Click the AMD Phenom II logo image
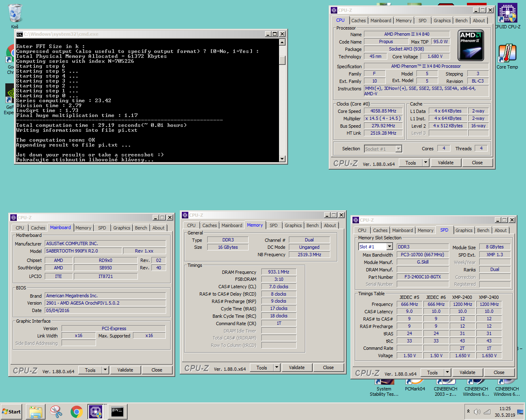526x420 pixels. pos(471,45)
